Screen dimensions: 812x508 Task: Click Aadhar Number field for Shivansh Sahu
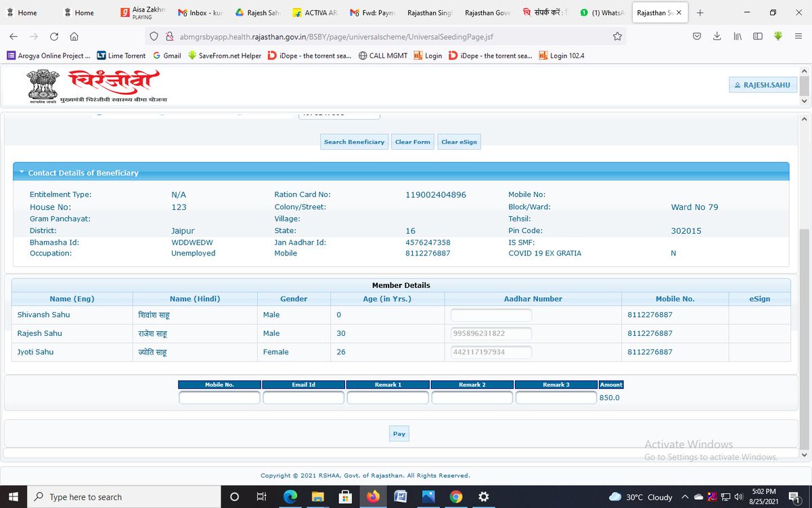coord(491,315)
